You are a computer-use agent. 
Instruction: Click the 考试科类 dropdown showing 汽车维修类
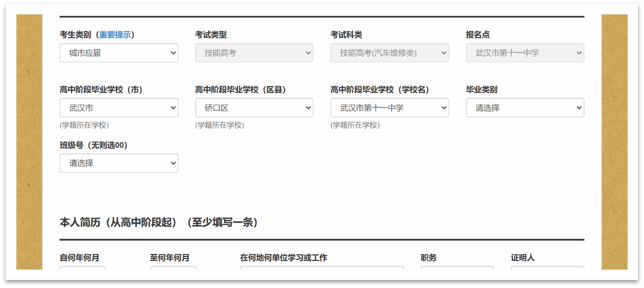coord(389,53)
